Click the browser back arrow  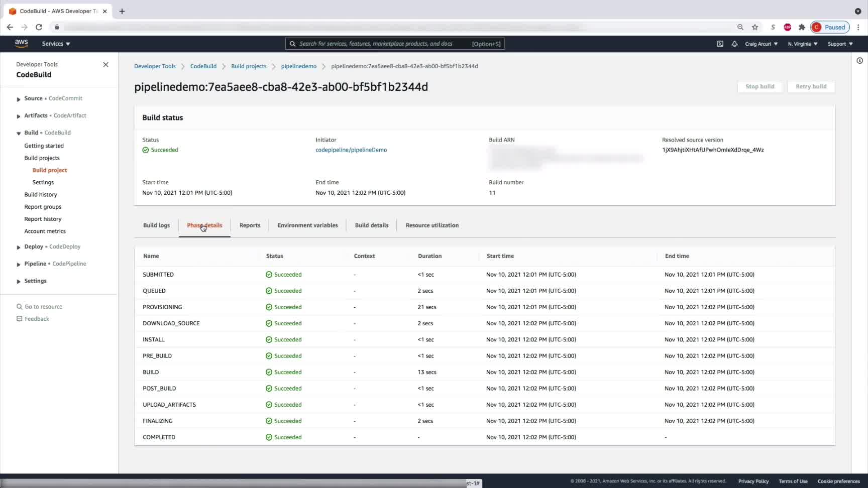click(10, 27)
